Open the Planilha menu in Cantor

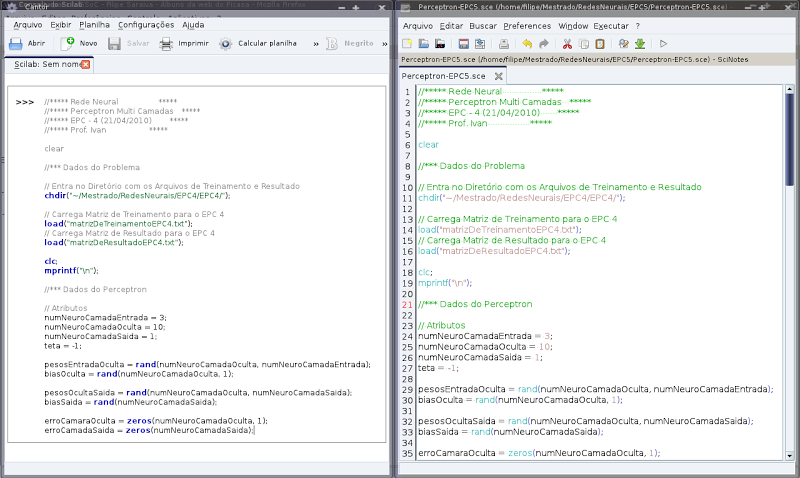tap(94, 24)
